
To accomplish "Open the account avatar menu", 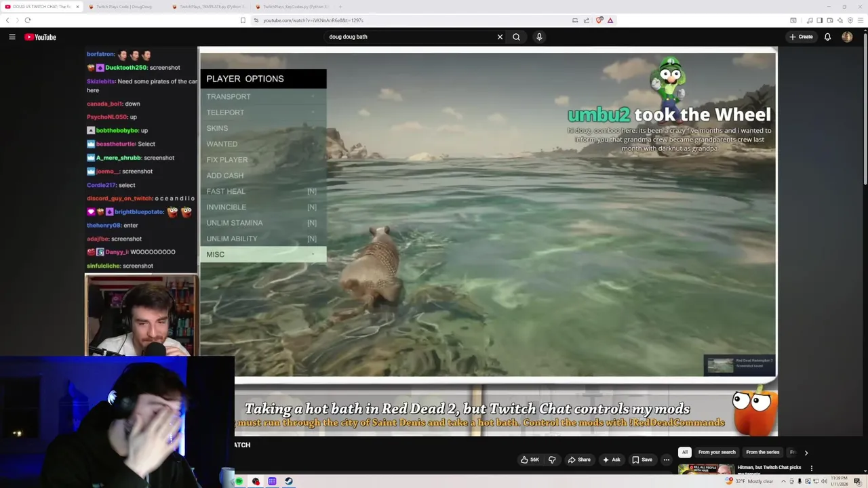I will click(847, 37).
